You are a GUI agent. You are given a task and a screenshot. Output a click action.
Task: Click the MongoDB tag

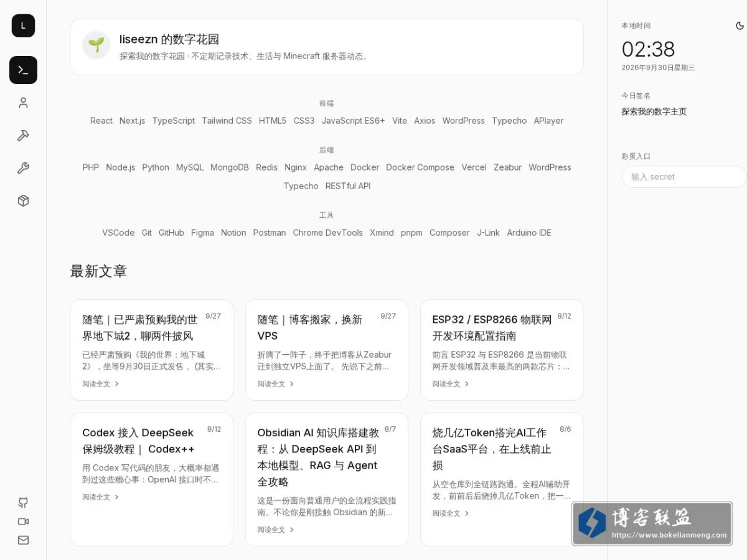point(230,167)
